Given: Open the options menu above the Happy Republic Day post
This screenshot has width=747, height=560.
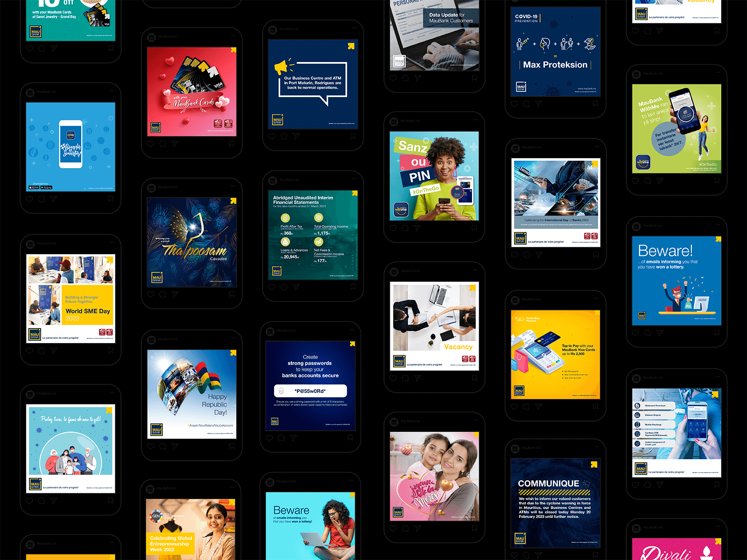Looking at the screenshot, I should (233, 339).
